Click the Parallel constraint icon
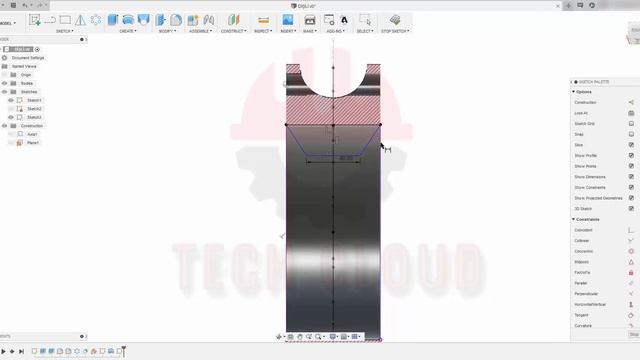The width and height of the screenshot is (640, 360). [631, 283]
